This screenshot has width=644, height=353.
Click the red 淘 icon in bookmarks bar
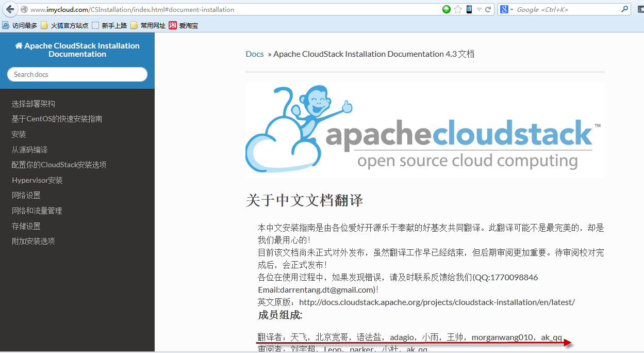[x=173, y=25]
